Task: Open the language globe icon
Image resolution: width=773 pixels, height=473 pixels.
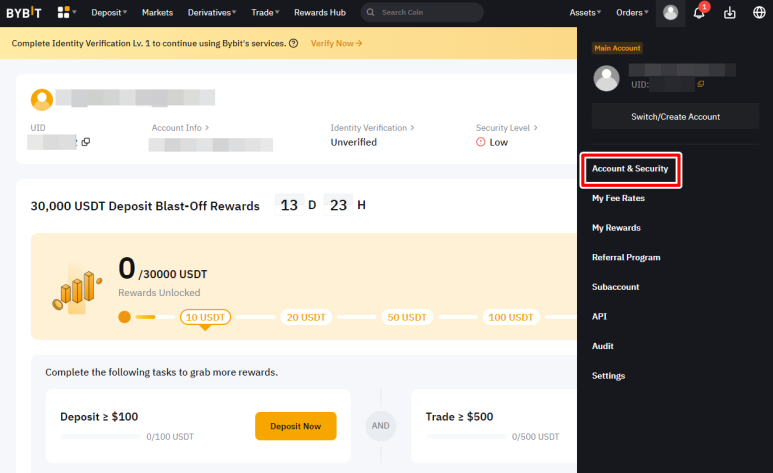Action: (759, 12)
